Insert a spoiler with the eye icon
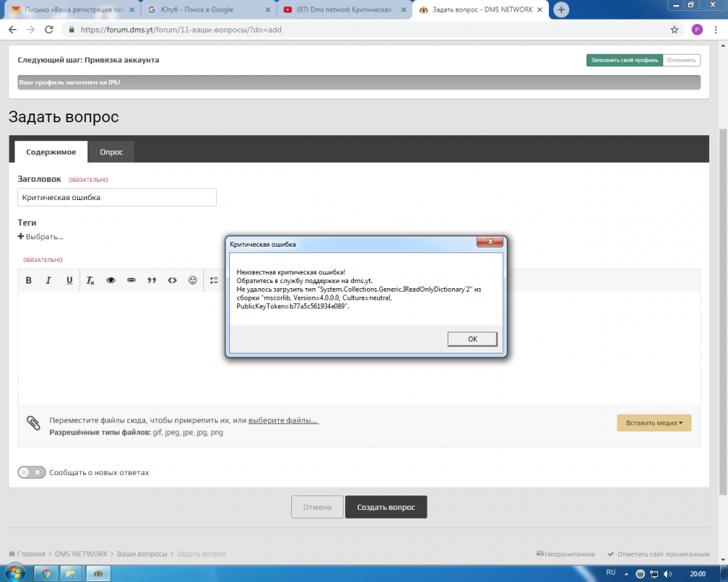This screenshot has height=582, width=728. [x=111, y=280]
